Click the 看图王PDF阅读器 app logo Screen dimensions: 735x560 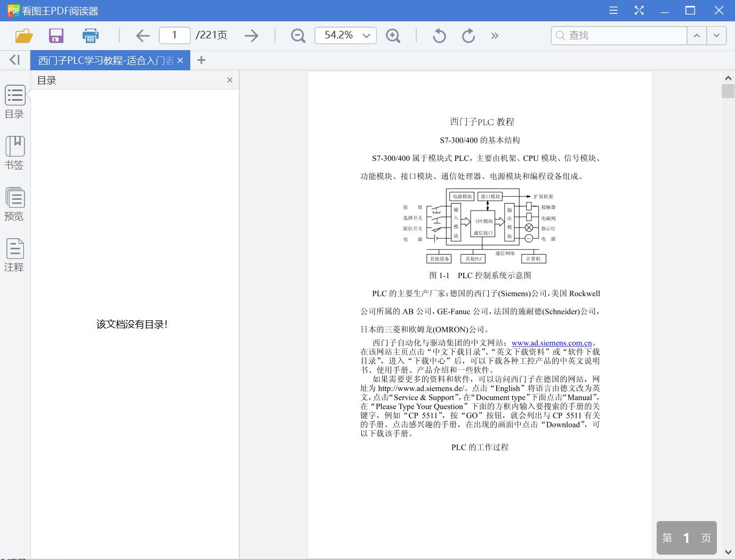pyautogui.click(x=13, y=10)
